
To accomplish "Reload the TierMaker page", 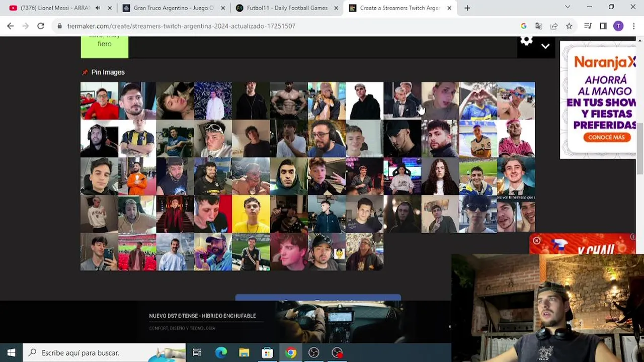I will [x=41, y=26].
